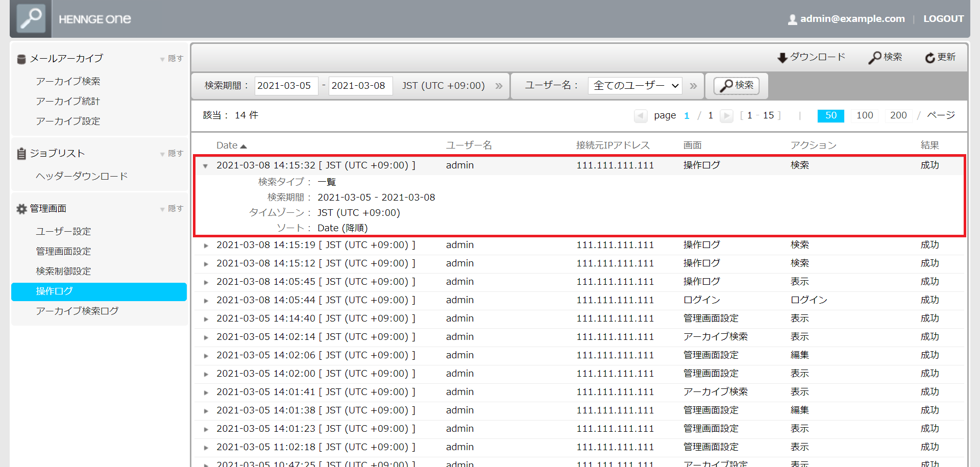Click the 接続元IPアドレス column header
Image resolution: width=980 pixels, height=467 pixels.
click(612, 145)
